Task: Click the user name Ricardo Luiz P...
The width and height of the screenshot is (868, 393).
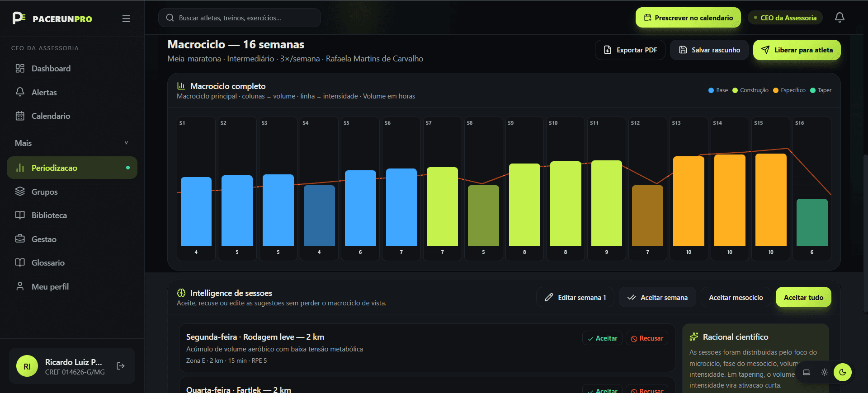Action: coord(74,362)
